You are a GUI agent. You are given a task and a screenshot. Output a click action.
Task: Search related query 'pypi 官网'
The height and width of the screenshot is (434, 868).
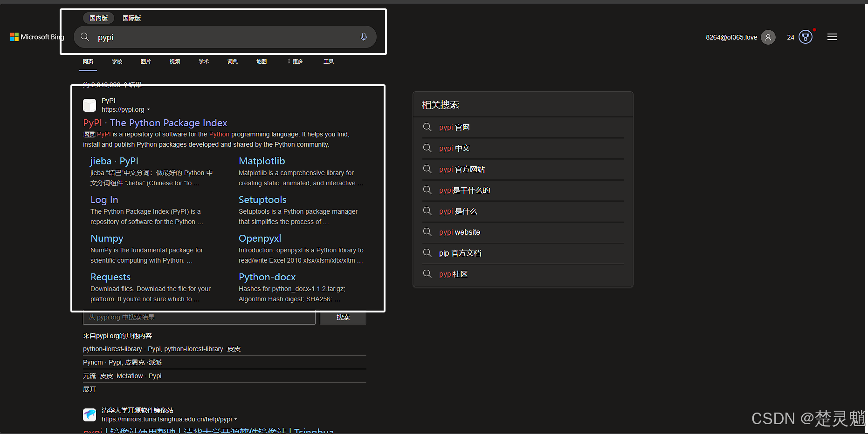click(455, 127)
